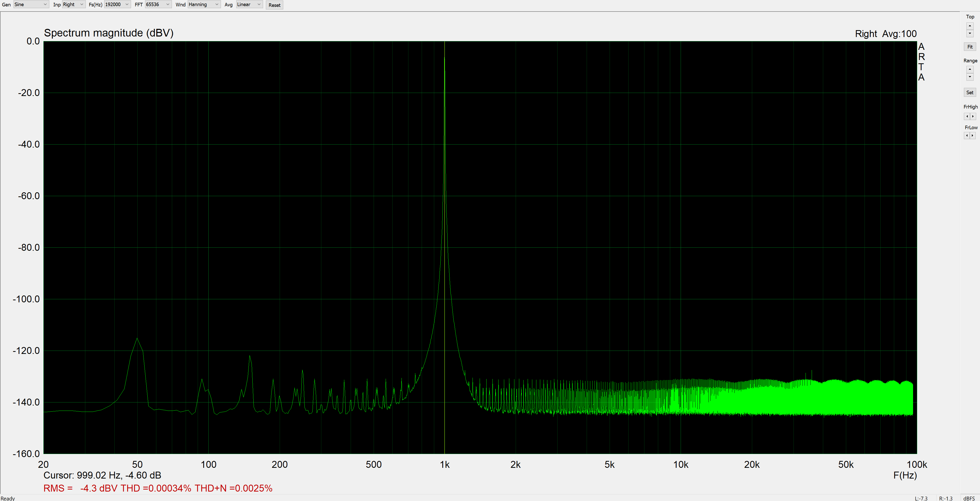The width and height of the screenshot is (980, 501).
Task: Open the FFT size dropdown
Action: (158, 5)
